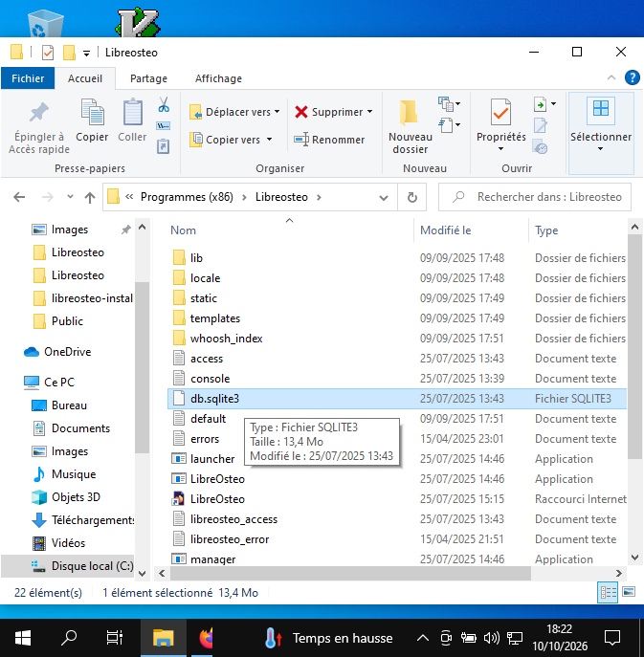The width and height of the screenshot is (644, 657).
Task: Click the volume speaker icon in the tray
Action: (492, 638)
